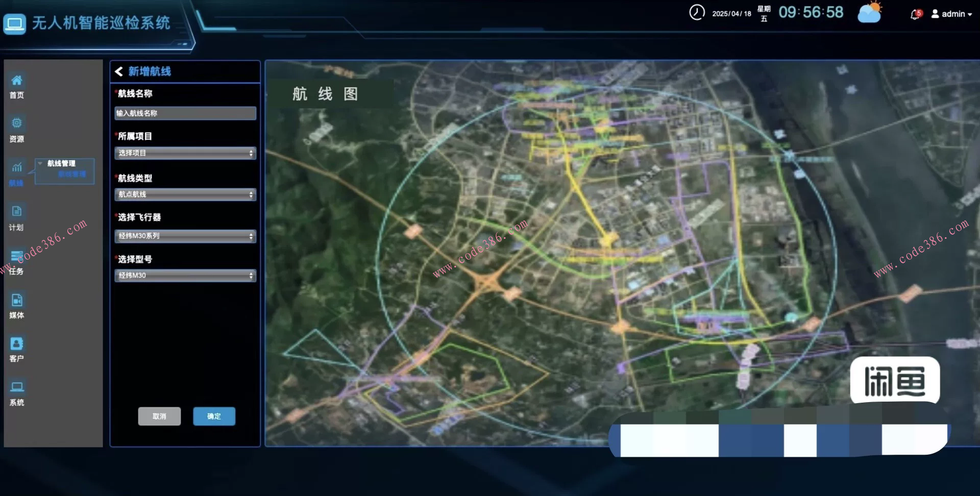The width and height of the screenshot is (980, 496).
Task: Click the monitor logo beside 无人机智能巡检系统
Action: 14,24
